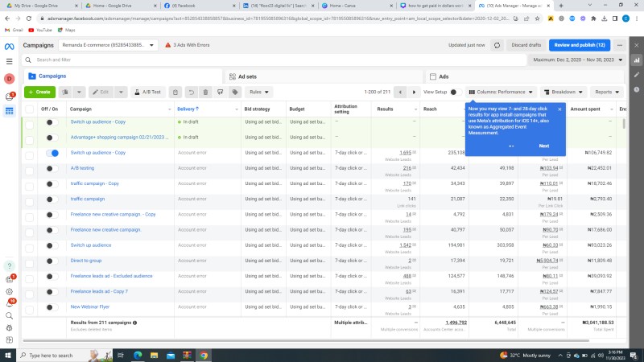Go to previous page of campaigns

click(x=400, y=92)
